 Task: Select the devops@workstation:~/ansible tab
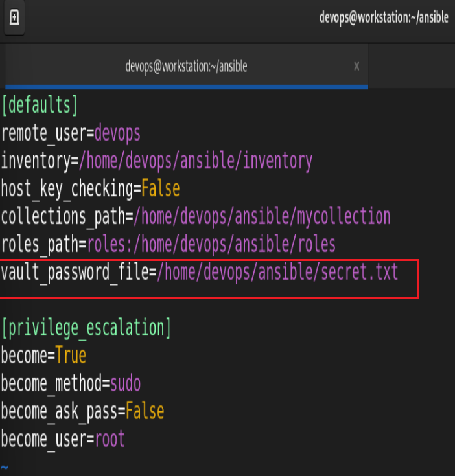point(187,67)
